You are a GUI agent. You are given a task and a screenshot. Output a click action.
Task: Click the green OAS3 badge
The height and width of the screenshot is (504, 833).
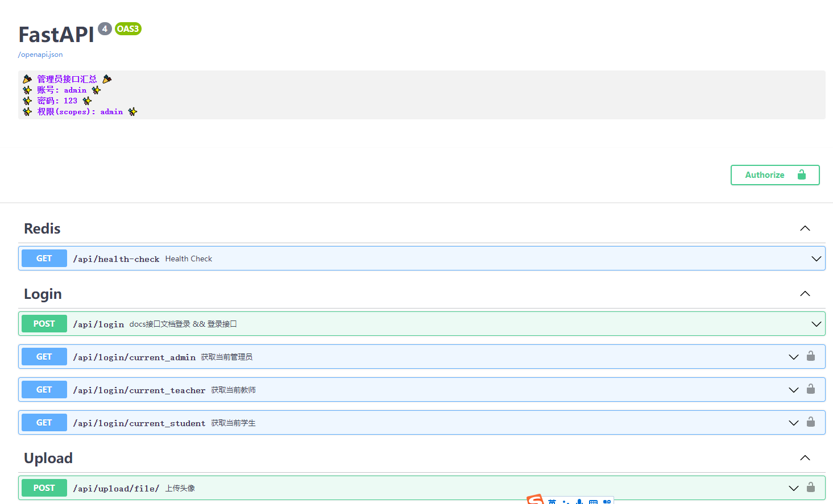[127, 28]
